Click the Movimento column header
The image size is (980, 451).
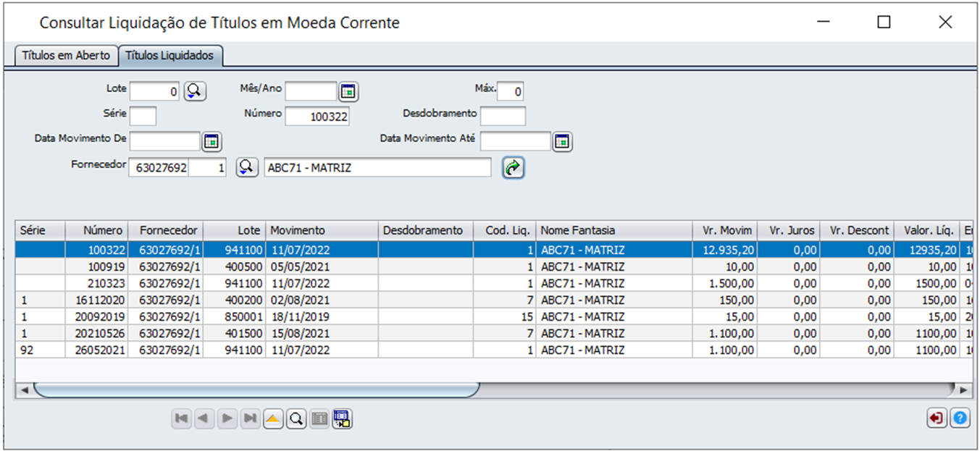(322, 230)
